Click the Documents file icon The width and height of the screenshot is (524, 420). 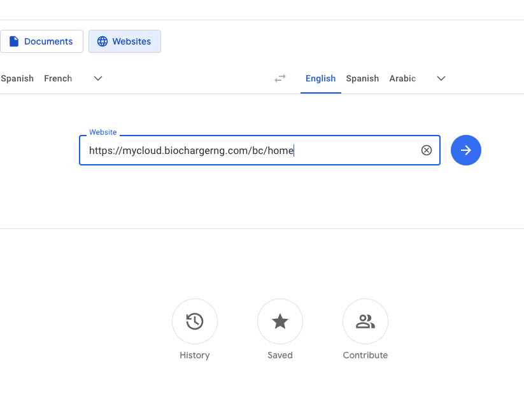pos(14,41)
